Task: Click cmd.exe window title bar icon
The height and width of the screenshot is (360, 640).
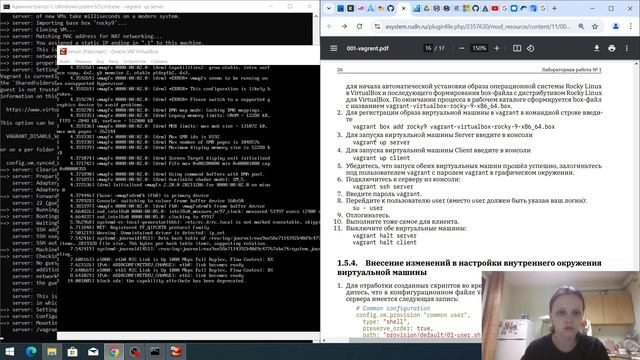Action: [6, 7]
